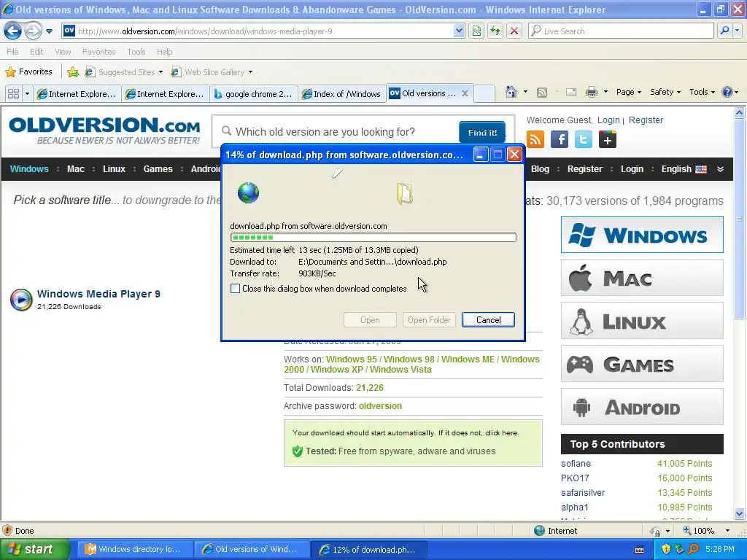This screenshot has height=560, width=747.
Task: Open the Tools menu in menu bar
Action: (136, 52)
